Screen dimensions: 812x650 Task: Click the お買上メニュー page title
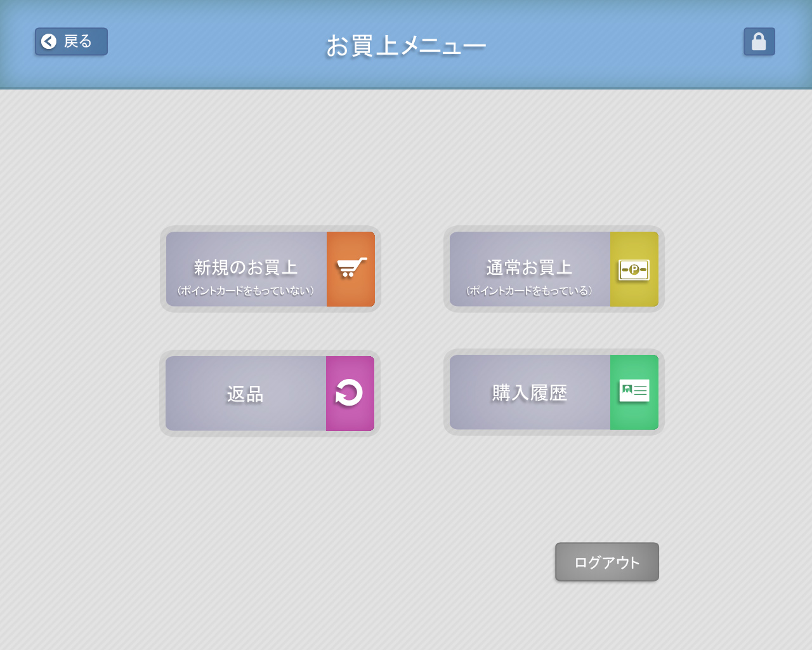point(406,46)
